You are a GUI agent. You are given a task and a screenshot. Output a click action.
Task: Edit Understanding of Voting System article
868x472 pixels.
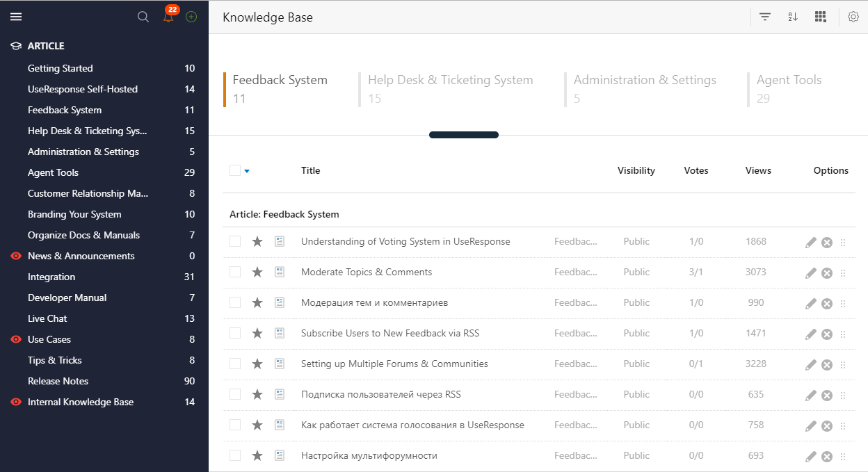pyautogui.click(x=810, y=242)
